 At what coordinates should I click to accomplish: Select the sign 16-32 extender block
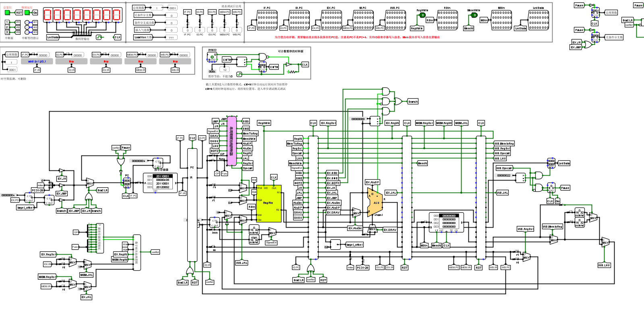pyautogui.click(x=254, y=239)
